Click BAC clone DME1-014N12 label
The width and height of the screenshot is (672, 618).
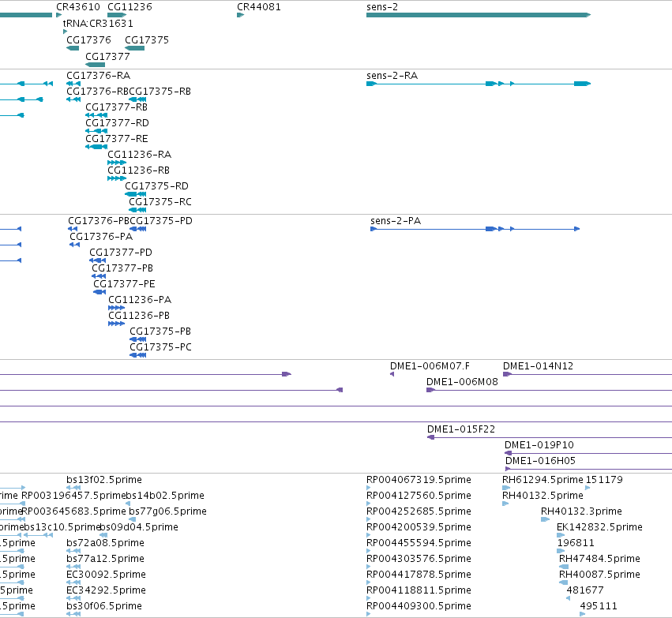click(x=538, y=366)
